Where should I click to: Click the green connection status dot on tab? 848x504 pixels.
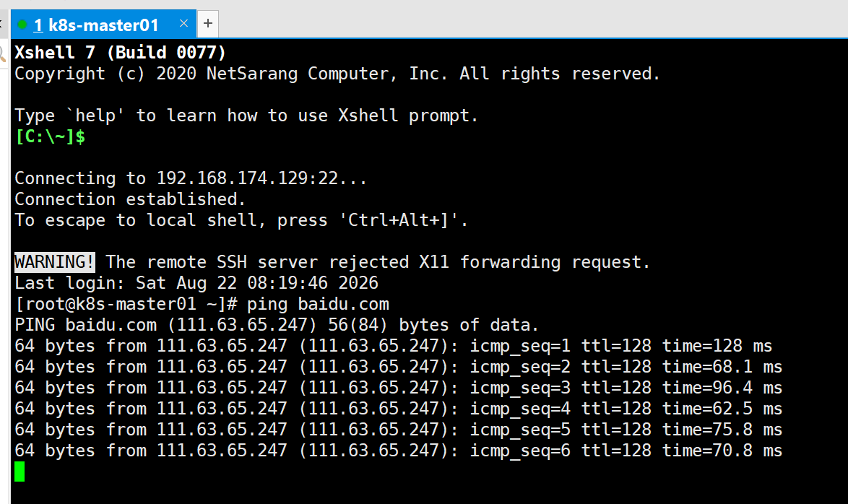[x=22, y=25]
